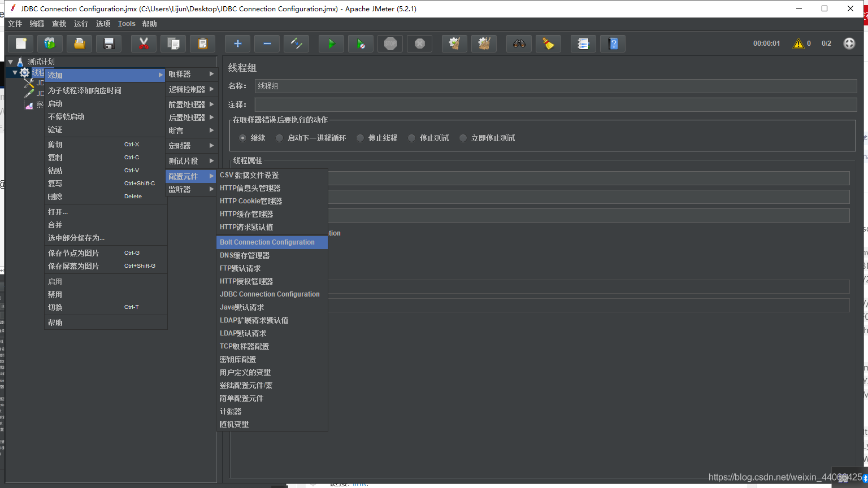This screenshot has width=868, height=488.
Task: Select the 立即停止测试 radio button
Action: coord(463,138)
